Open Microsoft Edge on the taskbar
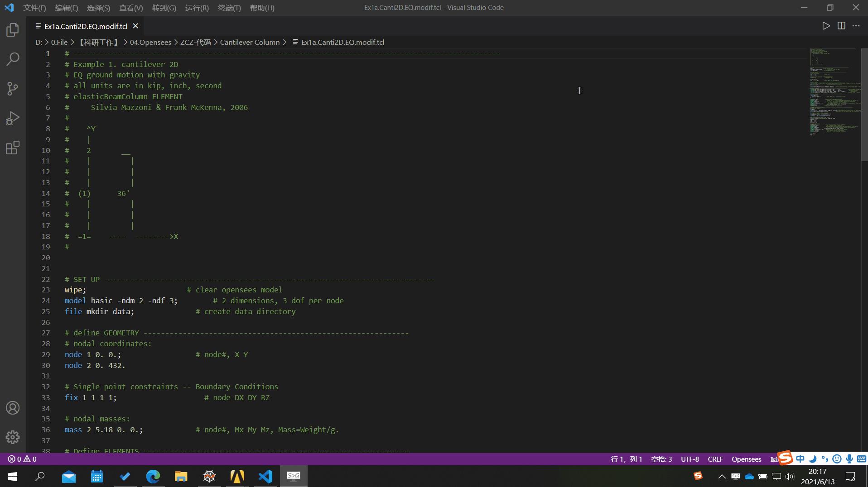The height and width of the screenshot is (487, 868). pos(153,476)
